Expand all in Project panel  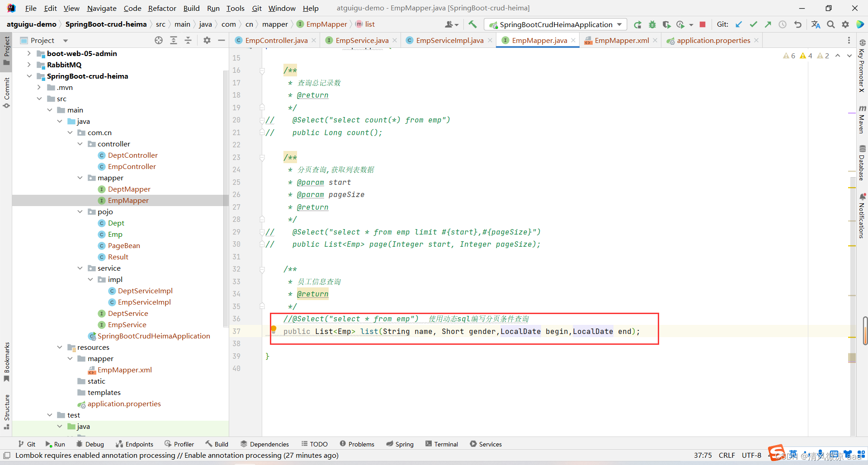click(173, 40)
